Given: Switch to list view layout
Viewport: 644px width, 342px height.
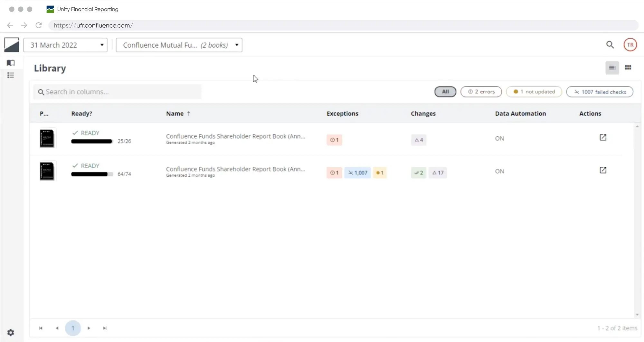Looking at the screenshot, I should (x=612, y=68).
